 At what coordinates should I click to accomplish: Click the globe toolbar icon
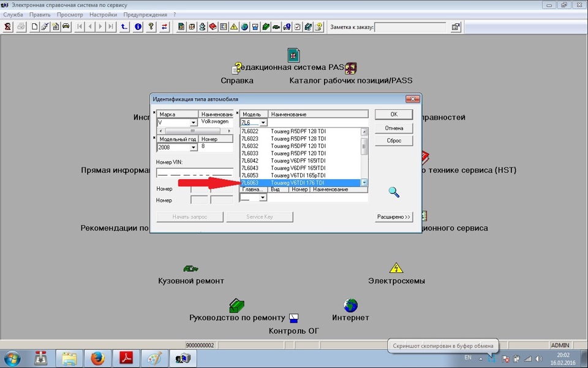coord(244,26)
